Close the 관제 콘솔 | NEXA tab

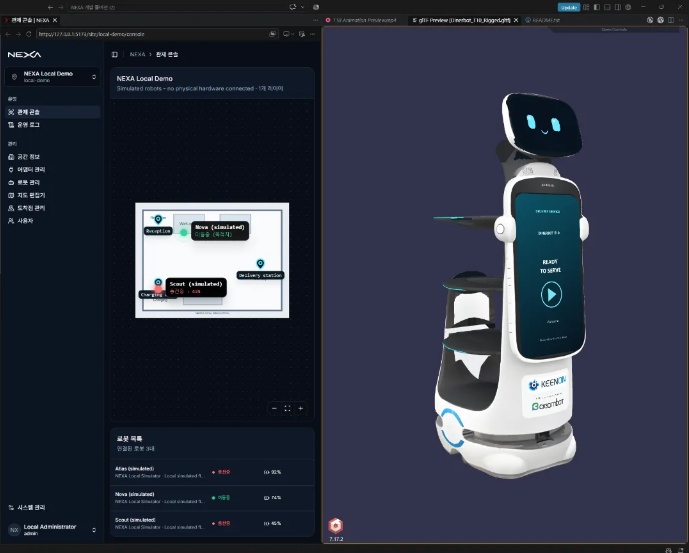point(55,20)
